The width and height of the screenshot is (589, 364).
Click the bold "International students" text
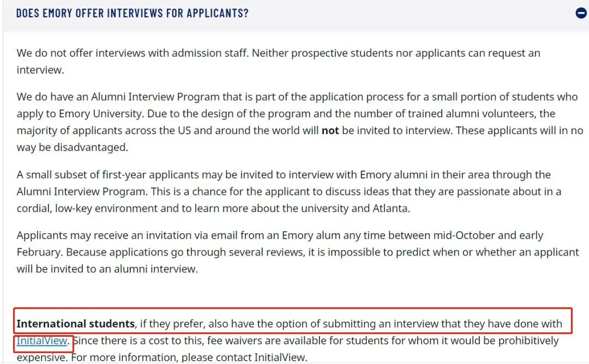(x=75, y=324)
